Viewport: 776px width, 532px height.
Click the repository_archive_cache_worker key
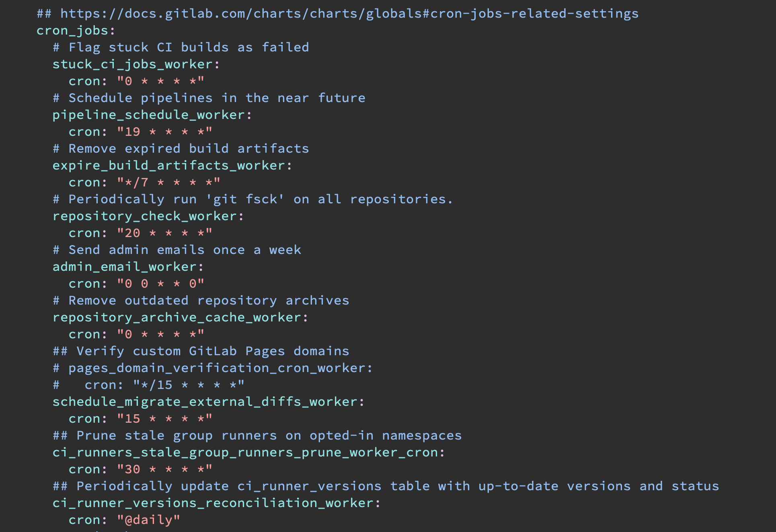point(177,317)
